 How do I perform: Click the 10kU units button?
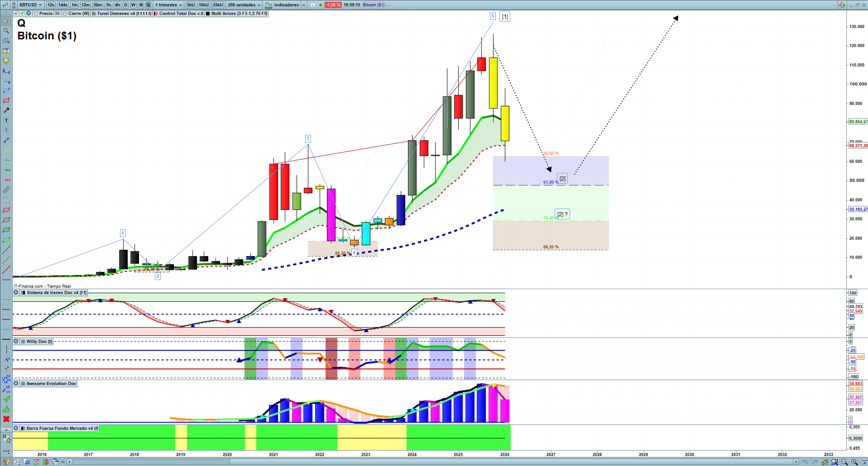point(204,5)
